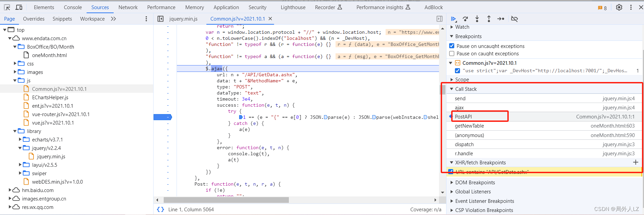Click the Step button in debugger
Image resolution: width=644 pixels, height=215 pixels.
point(501,19)
